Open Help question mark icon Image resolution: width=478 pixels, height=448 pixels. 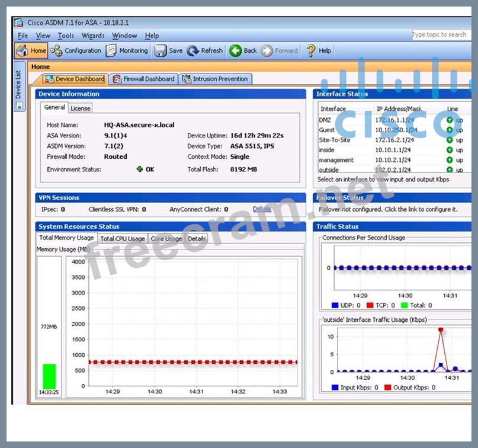click(x=311, y=51)
